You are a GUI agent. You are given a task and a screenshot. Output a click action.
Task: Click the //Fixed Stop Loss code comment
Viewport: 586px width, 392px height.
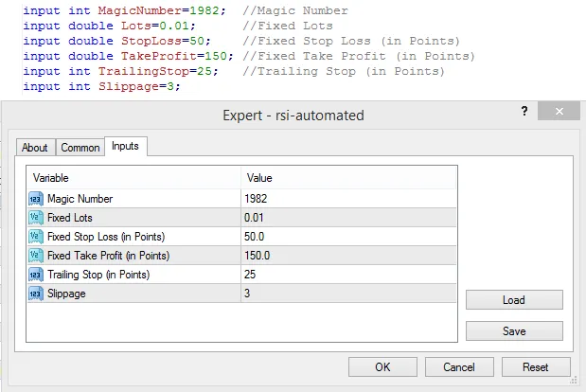(x=351, y=41)
